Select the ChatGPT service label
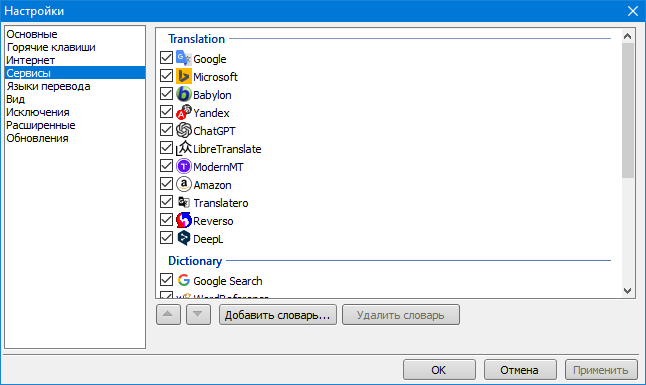 coord(214,131)
